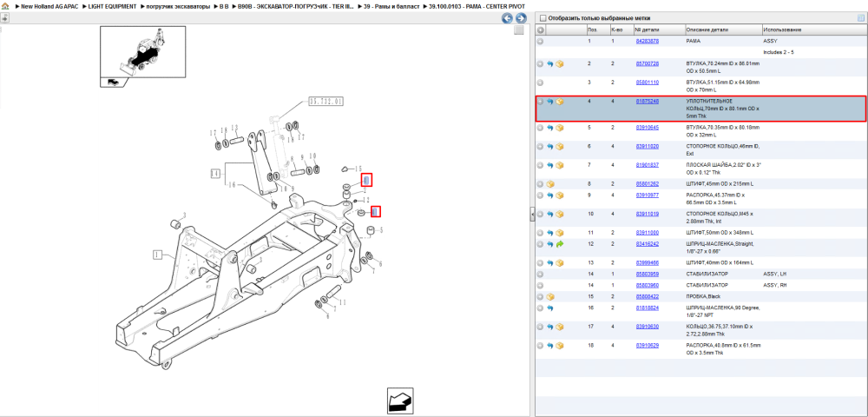Select the 'Includes 2 - 5' usage text
Image resolution: width=868 pixels, height=417 pixels.
click(x=779, y=52)
